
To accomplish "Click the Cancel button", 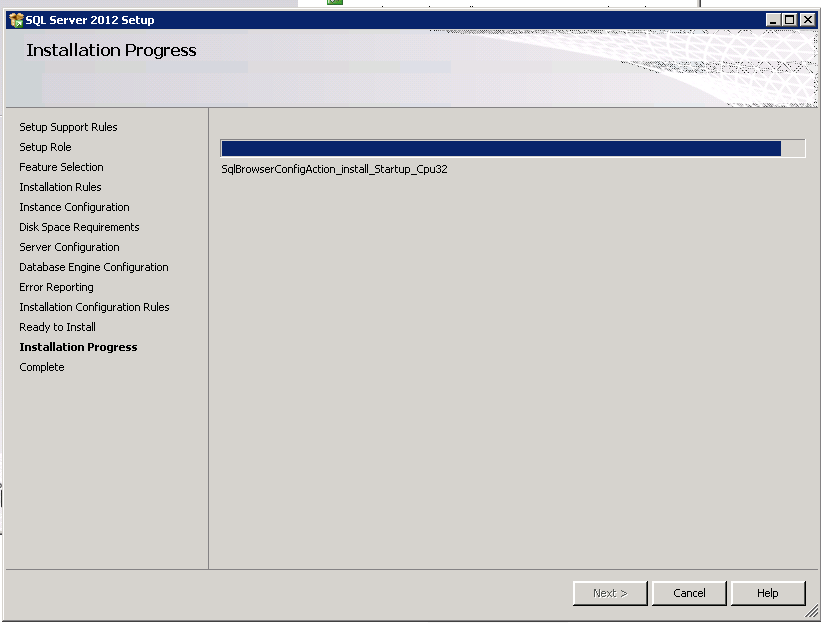I will tap(689, 593).
